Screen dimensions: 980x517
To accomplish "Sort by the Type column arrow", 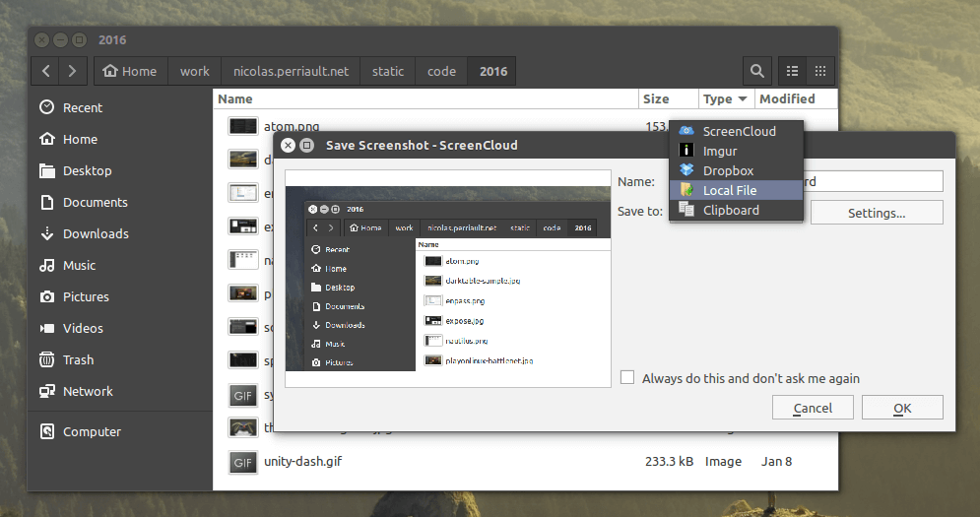I will pos(743,98).
